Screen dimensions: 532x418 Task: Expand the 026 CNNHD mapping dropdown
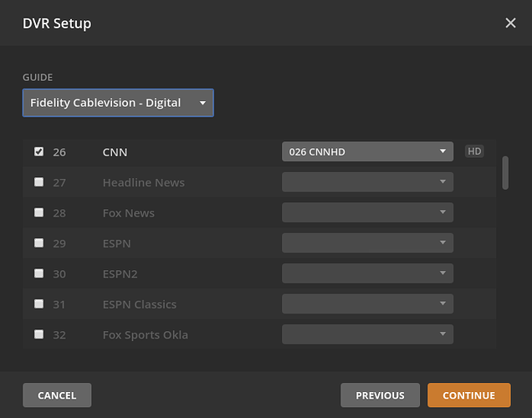(x=367, y=152)
